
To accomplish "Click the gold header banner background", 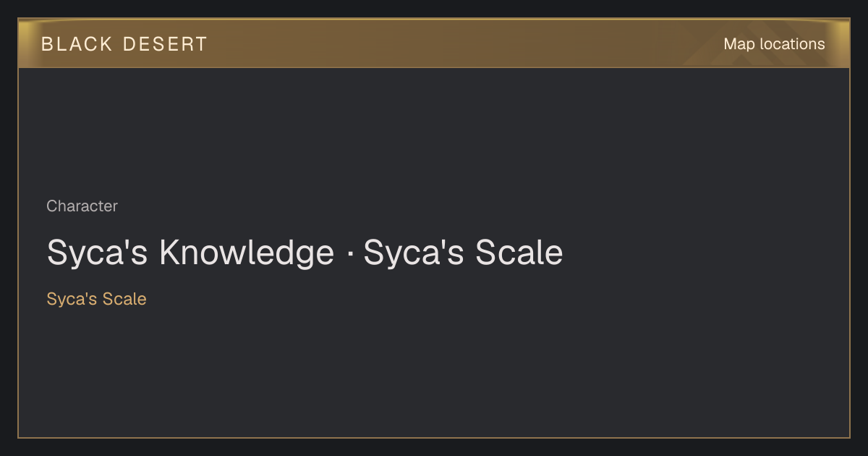I will [434, 43].
